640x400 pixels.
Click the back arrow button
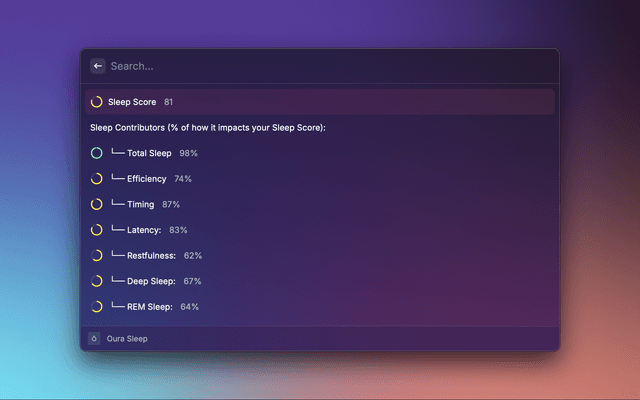[x=98, y=66]
